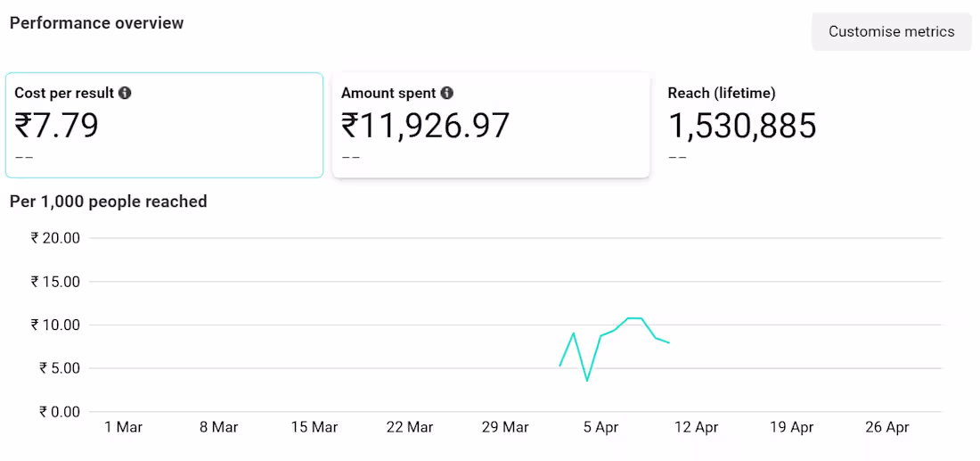Open the Customise metrics button
980x461 pixels.
[x=891, y=32]
